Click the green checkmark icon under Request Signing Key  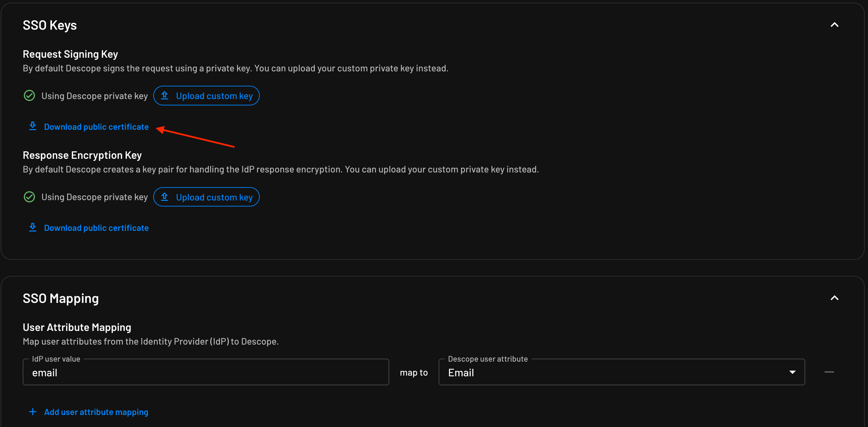coord(29,96)
